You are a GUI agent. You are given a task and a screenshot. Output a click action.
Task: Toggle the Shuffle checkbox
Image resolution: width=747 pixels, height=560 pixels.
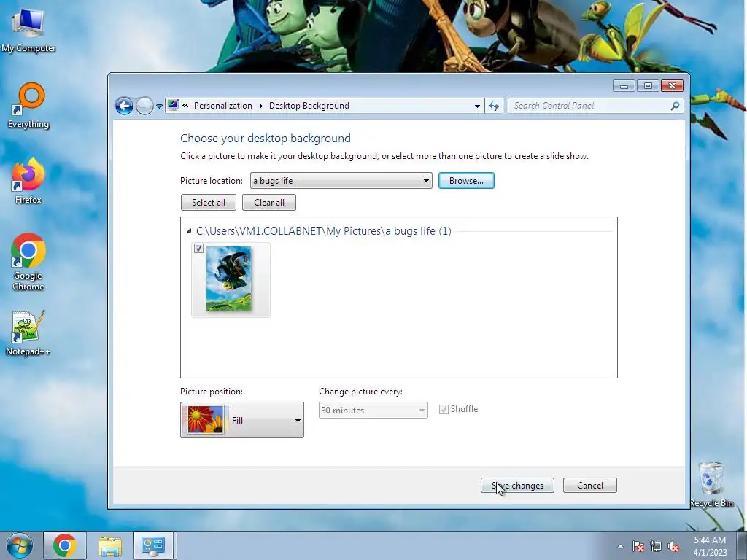coord(444,410)
